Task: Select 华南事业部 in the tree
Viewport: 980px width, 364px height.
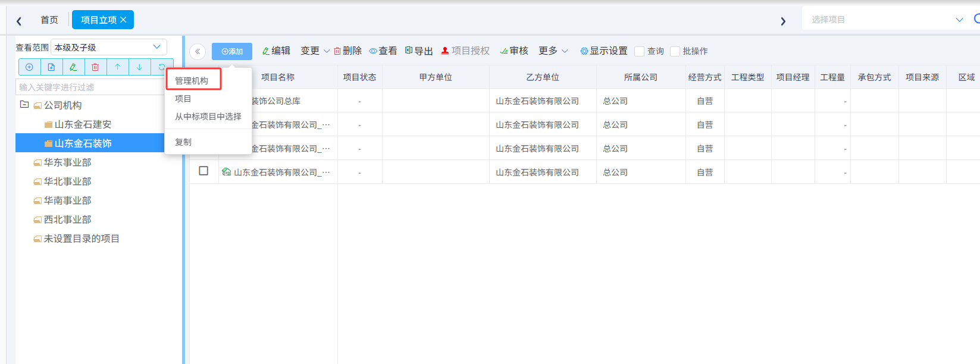Action: click(x=67, y=200)
